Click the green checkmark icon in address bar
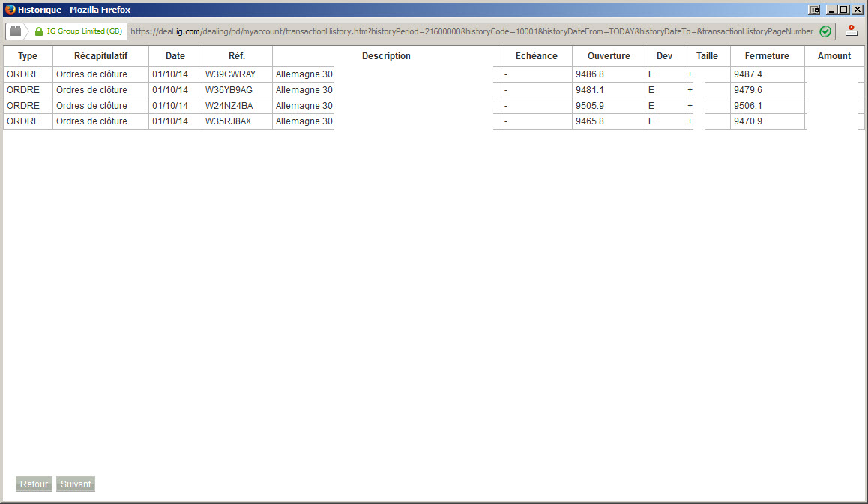868x504 pixels. click(825, 31)
